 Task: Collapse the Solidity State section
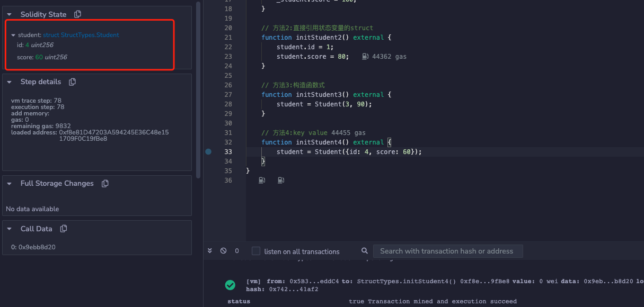pyautogui.click(x=10, y=15)
